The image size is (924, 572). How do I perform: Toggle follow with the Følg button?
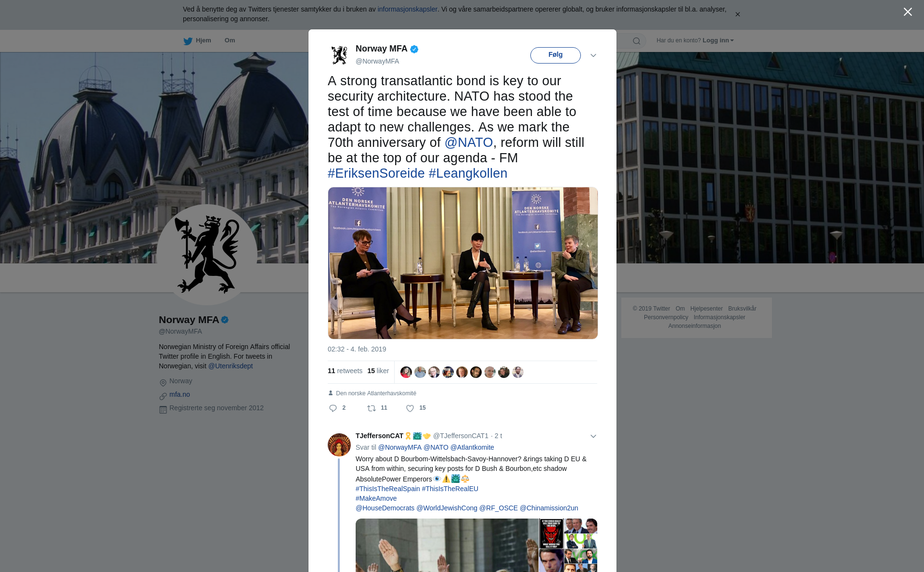(x=555, y=55)
